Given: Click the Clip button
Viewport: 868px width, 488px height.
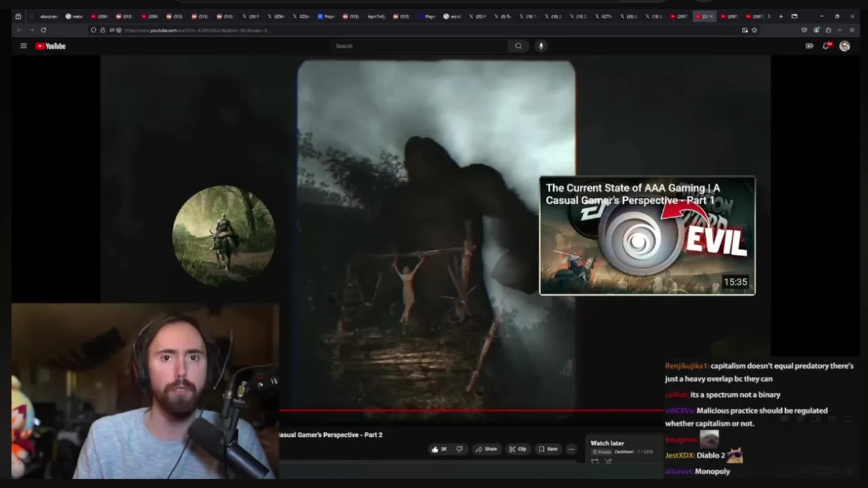Looking at the screenshot, I should [x=518, y=449].
